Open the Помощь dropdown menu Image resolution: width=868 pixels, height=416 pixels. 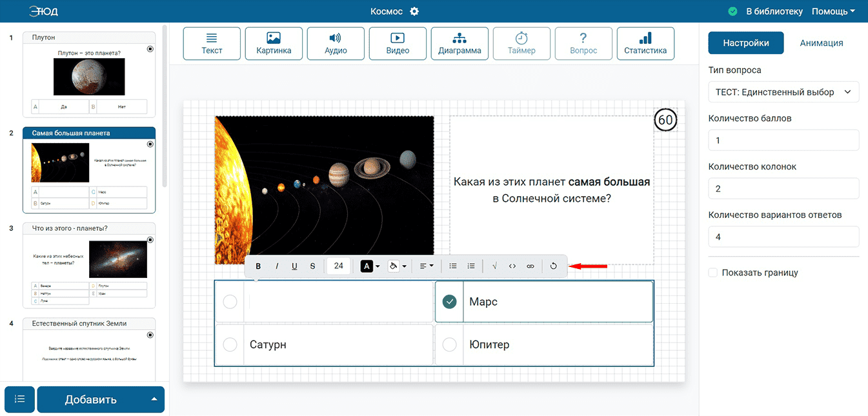click(x=833, y=12)
